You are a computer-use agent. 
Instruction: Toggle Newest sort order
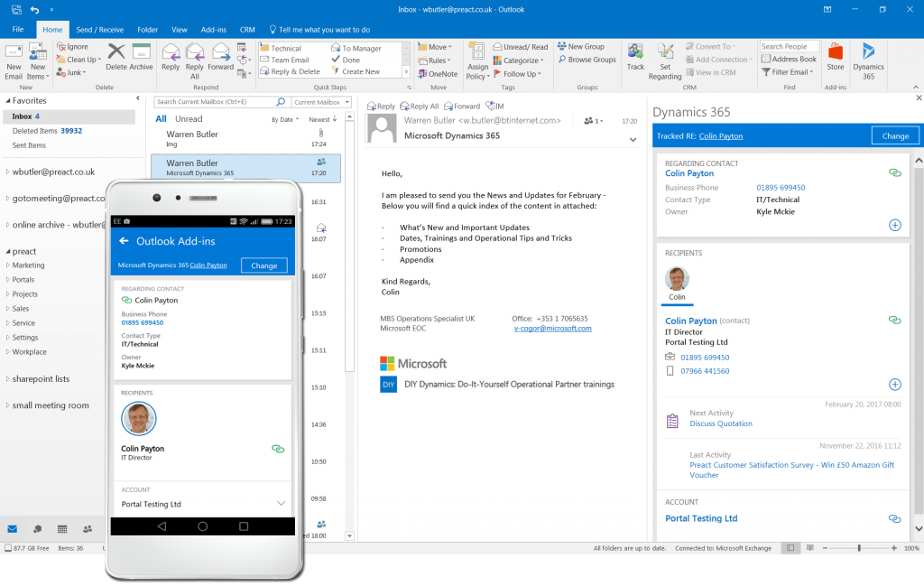point(323,119)
